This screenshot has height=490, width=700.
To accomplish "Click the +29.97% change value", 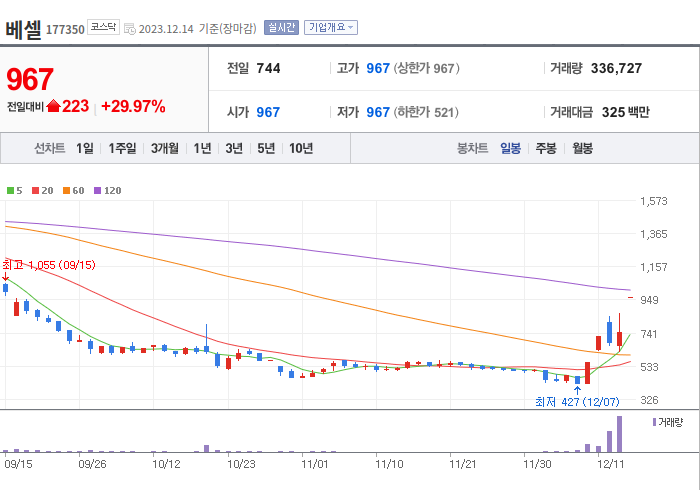I will [x=133, y=106].
